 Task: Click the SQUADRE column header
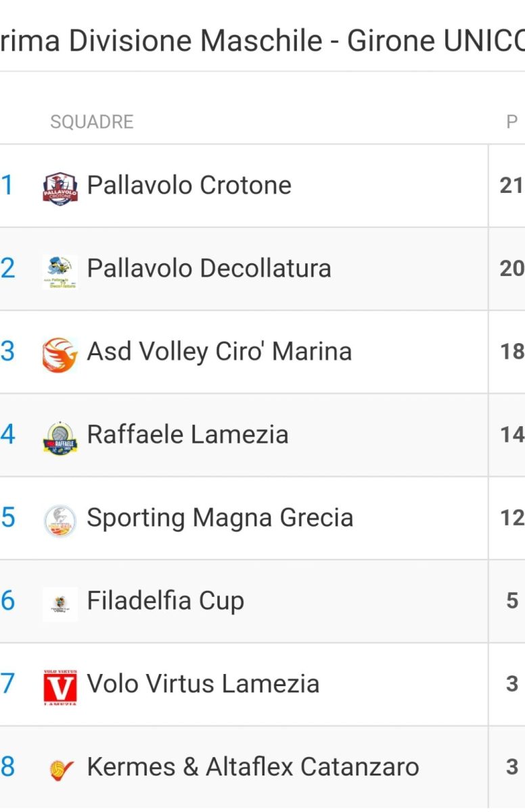(92, 122)
